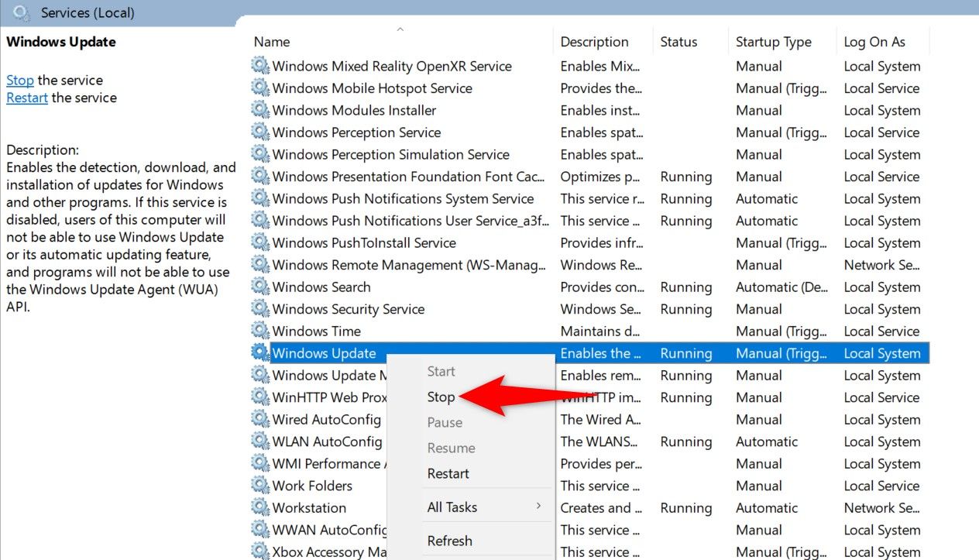
Task: Click gear icon beside WWAN AutoConfig
Action: 260,530
